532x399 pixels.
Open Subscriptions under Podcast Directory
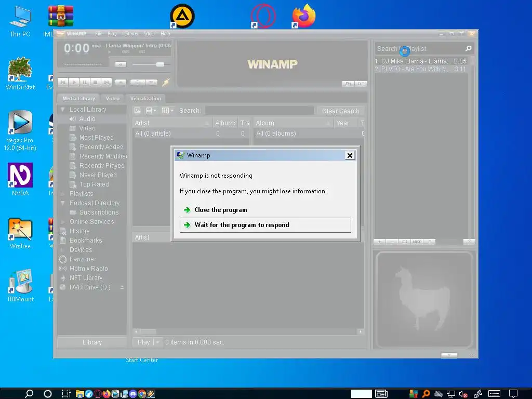click(99, 212)
